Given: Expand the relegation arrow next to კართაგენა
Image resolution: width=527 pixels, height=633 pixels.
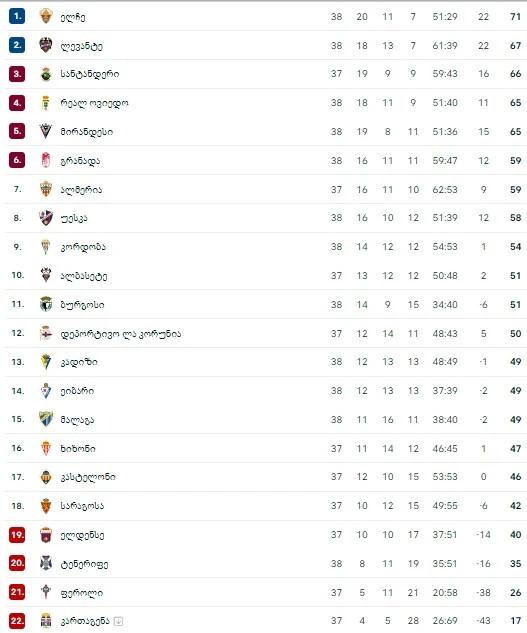Looking at the screenshot, I should click(x=118, y=621).
